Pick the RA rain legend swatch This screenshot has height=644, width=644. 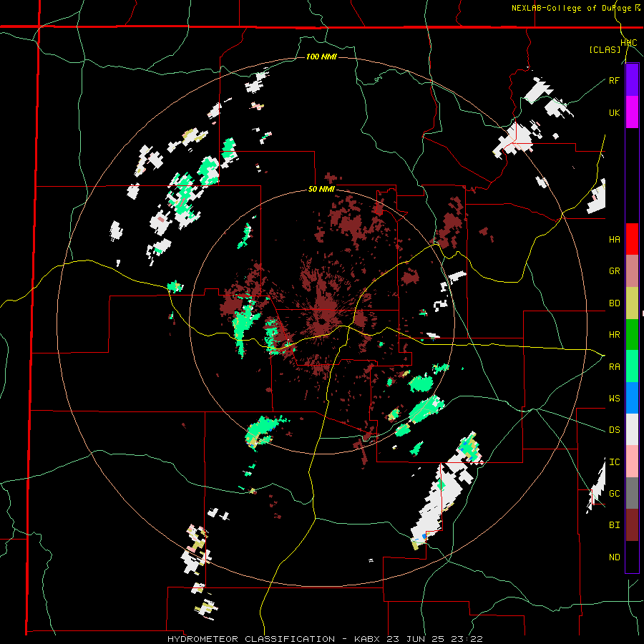(632, 366)
